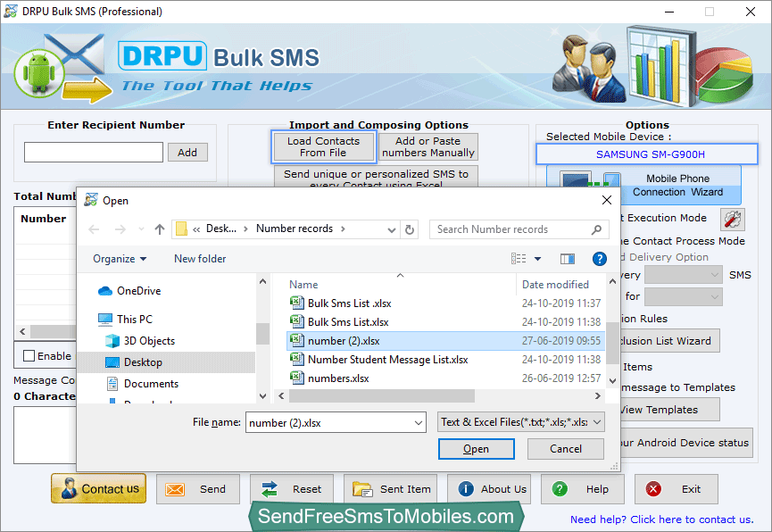
Task: Open the recent locations dropdown arrow
Action: point(141,229)
